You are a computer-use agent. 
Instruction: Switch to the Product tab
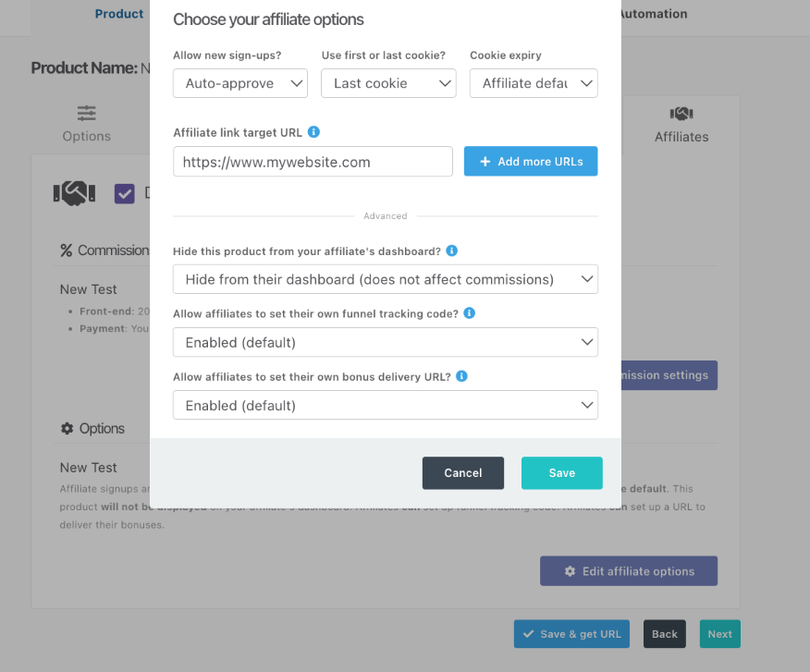pyautogui.click(x=119, y=14)
